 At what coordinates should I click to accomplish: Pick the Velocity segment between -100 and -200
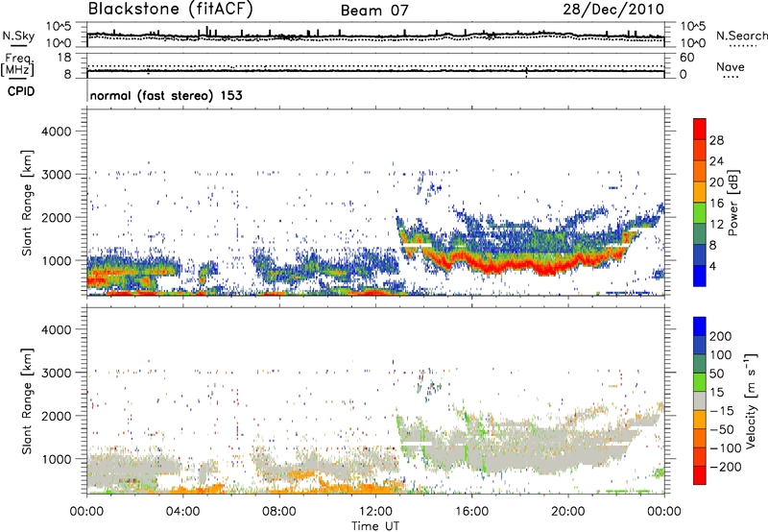tap(700, 456)
